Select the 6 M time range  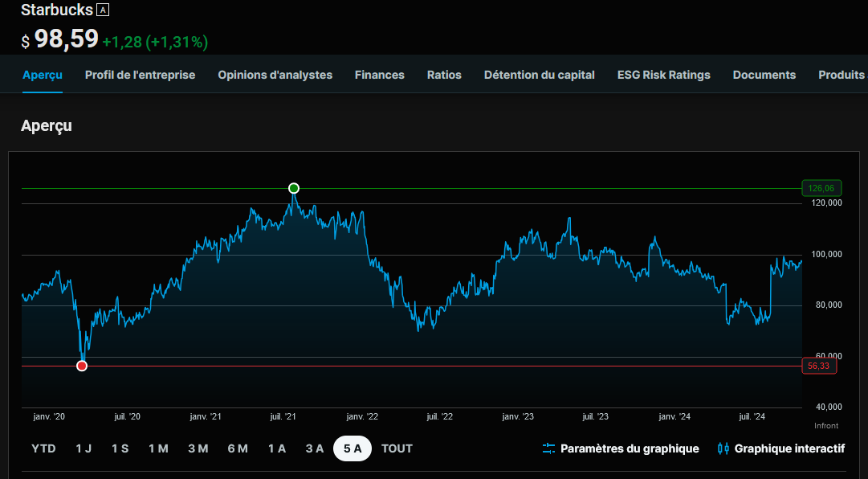[238, 448]
